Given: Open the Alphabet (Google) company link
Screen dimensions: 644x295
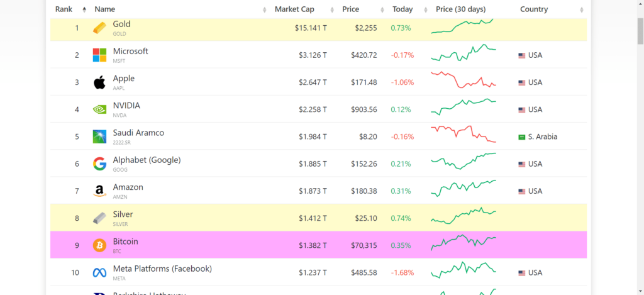Looking at the screenshot, I should [147, 160].
